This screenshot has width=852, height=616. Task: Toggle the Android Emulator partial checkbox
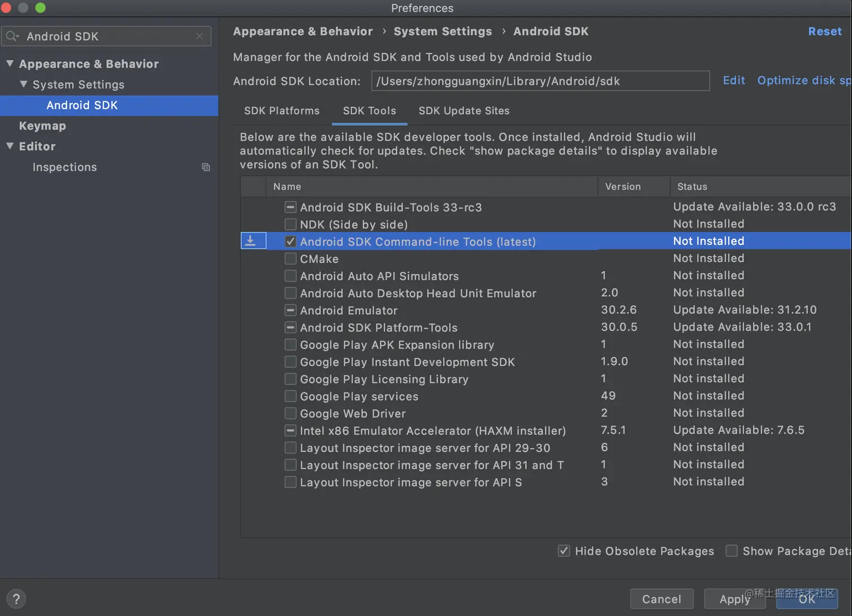click(x=290, y=310)
